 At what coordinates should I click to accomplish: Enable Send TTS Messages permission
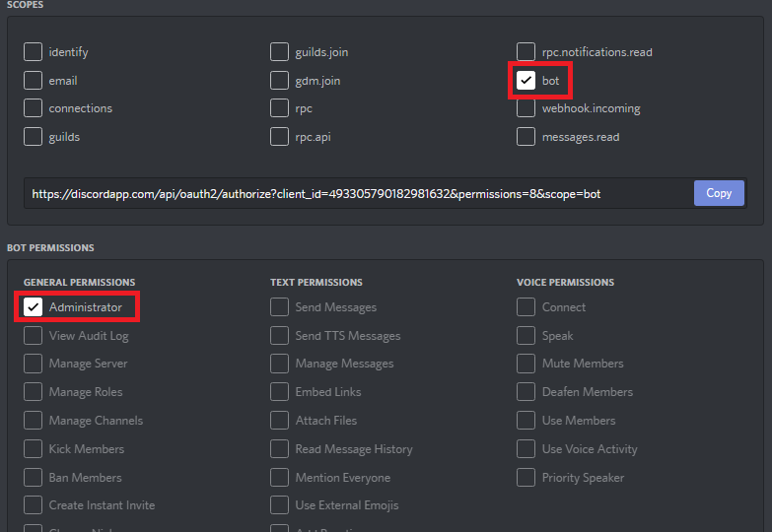point(279,336)
